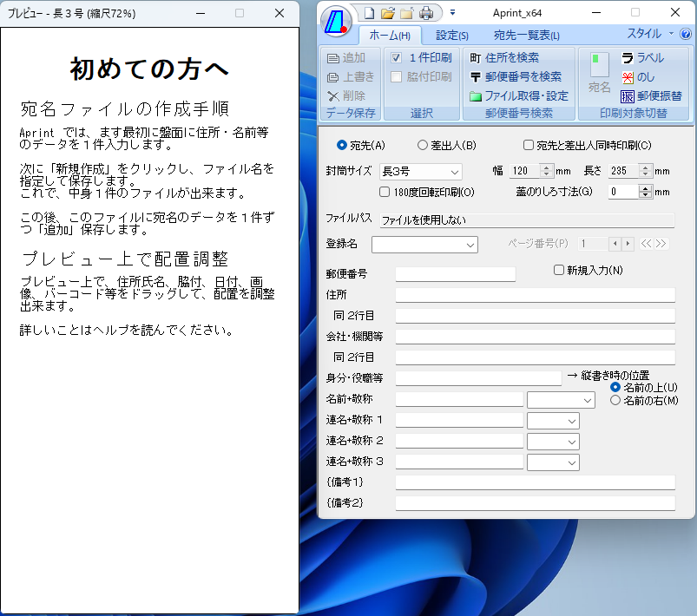Select the ラベル label icon
697x616 pixels.
click(628, 58)
